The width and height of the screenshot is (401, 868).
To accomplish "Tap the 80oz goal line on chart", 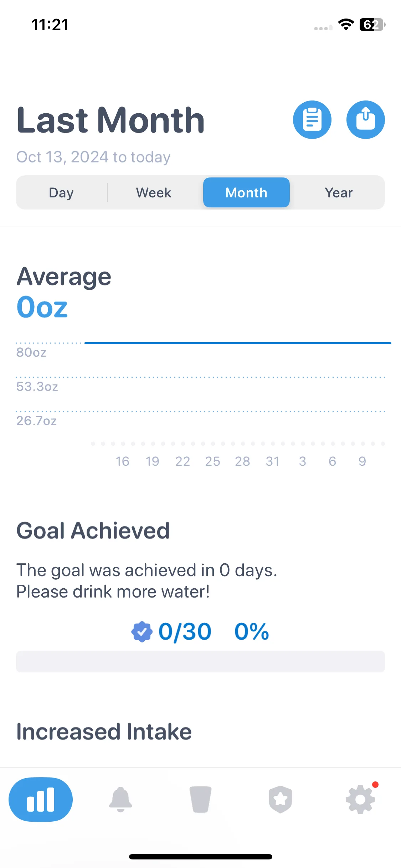I will tap(238, 343).
